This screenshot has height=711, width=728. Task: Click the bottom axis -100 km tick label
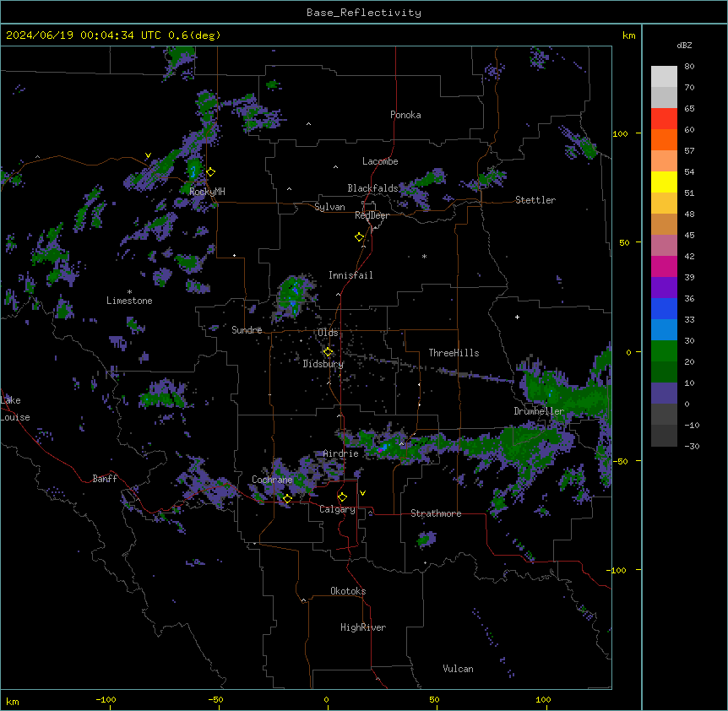(x=106, y=699)
